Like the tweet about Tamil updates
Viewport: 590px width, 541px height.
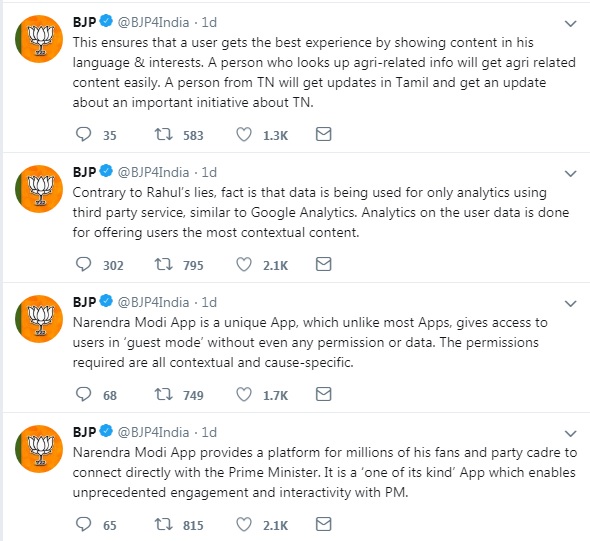(244, 134)
